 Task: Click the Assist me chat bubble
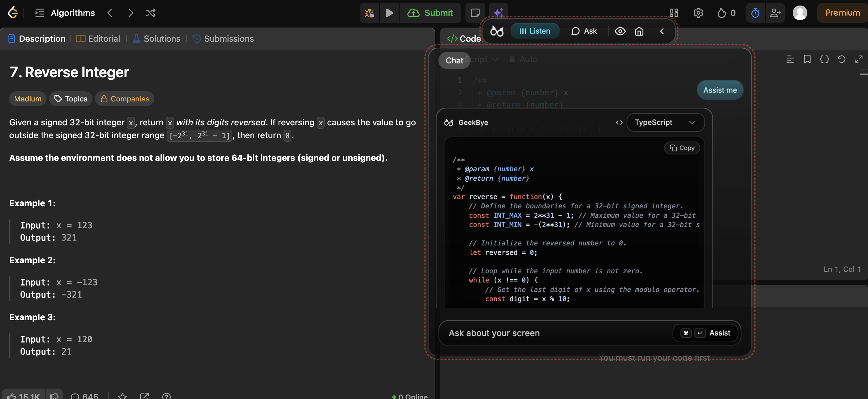pos(720,90)
